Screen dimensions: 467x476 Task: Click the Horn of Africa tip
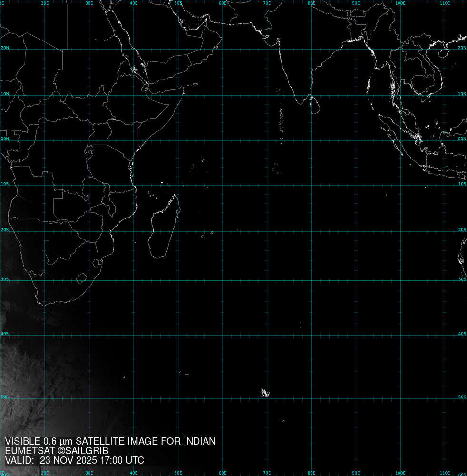point(183,91)
